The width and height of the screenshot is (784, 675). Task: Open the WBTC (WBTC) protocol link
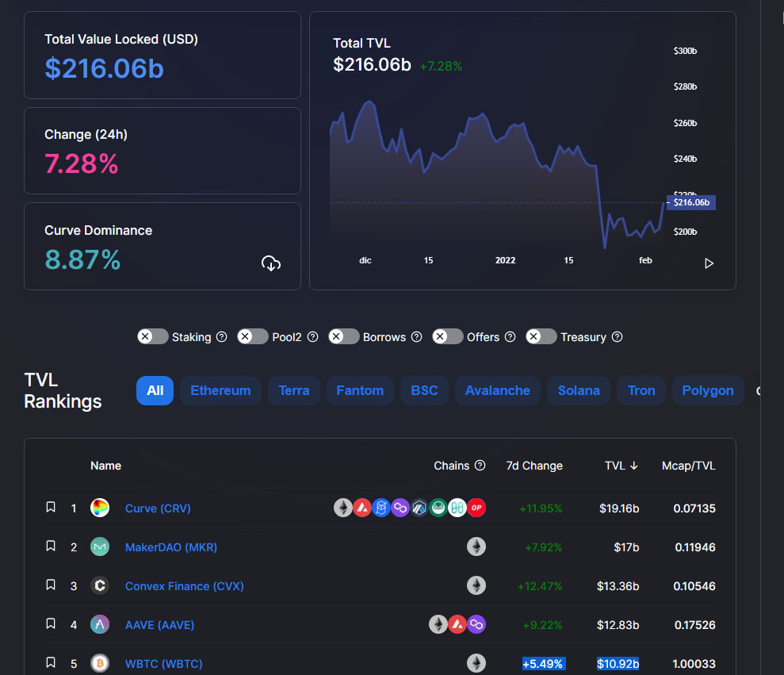(163, 664)
